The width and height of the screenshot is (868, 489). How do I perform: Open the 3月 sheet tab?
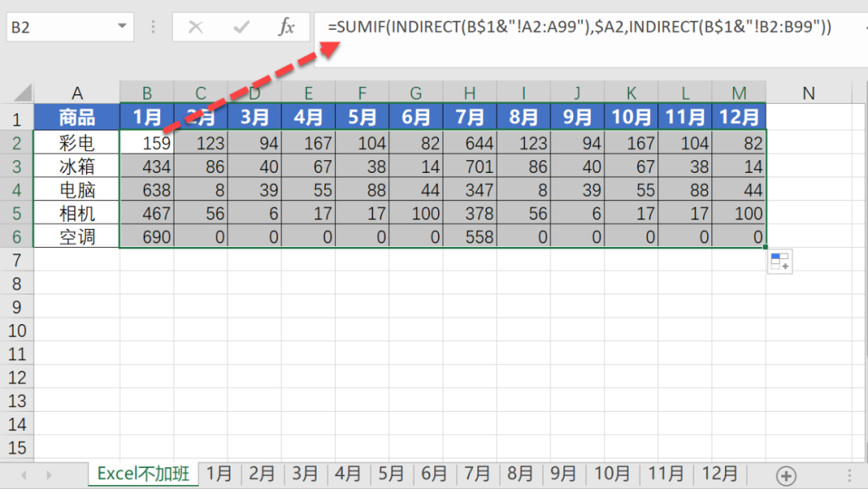click(305, 474)
